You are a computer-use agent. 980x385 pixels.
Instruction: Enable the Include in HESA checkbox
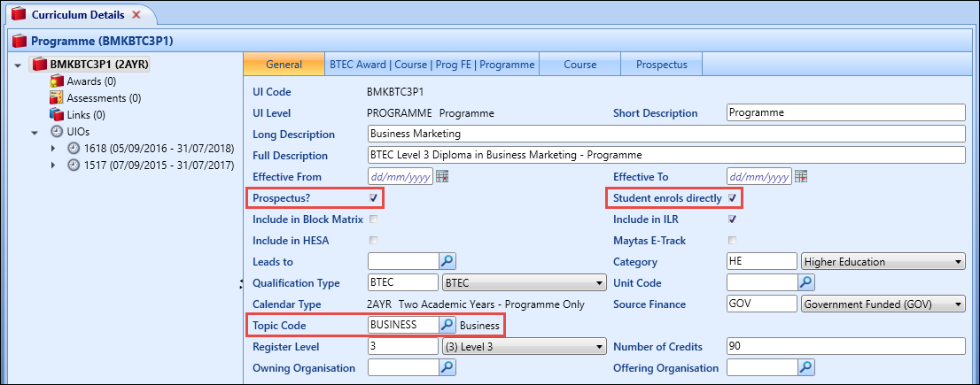tap(373, 240)
